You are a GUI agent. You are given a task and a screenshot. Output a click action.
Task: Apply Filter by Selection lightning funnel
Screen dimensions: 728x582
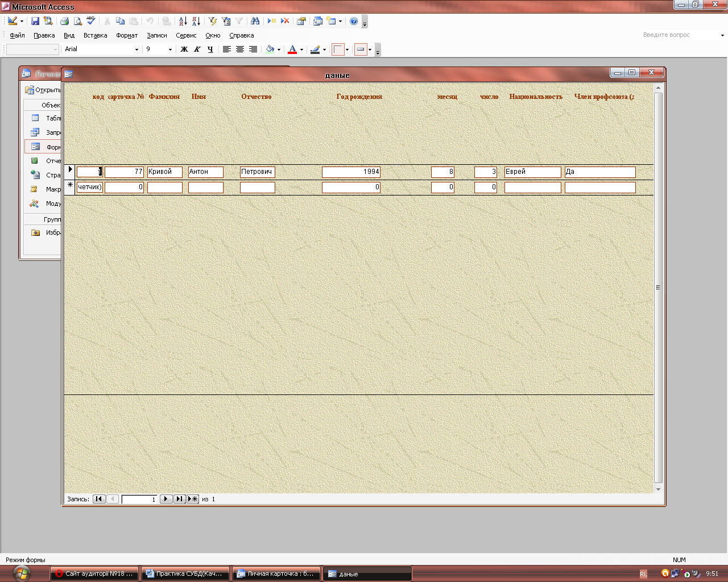(x=213, y=21)
